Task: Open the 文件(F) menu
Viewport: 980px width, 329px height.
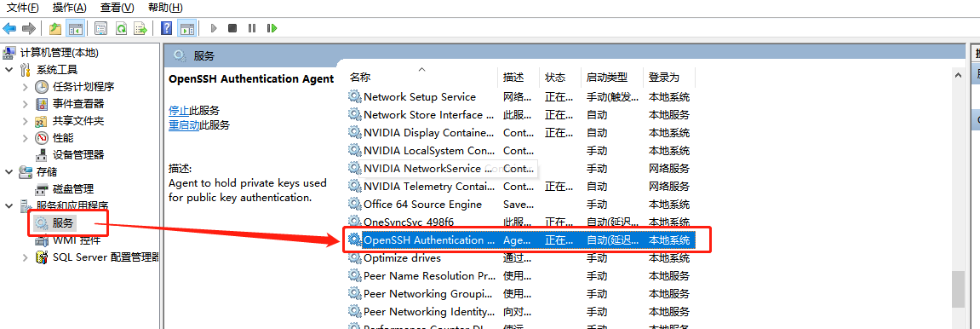Action: pos(22,8)
